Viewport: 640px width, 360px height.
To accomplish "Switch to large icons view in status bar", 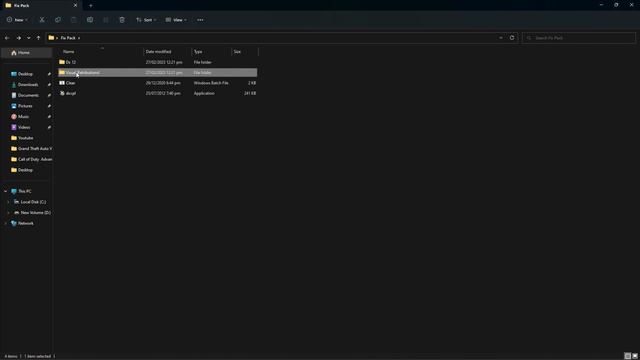I will [635, 356].
